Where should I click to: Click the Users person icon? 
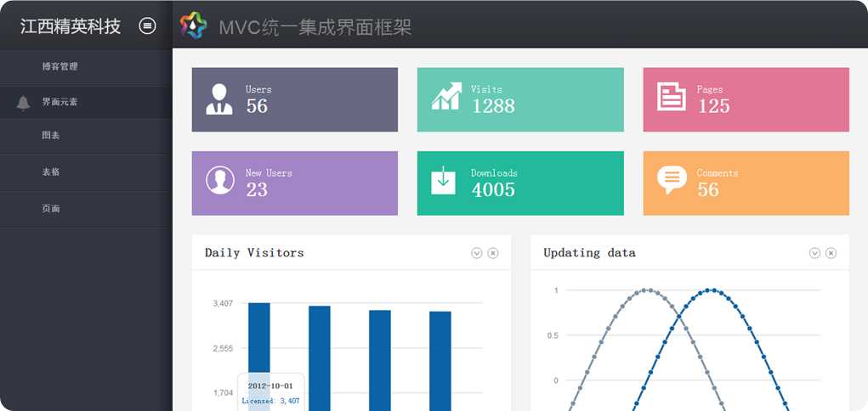[219, 99]
